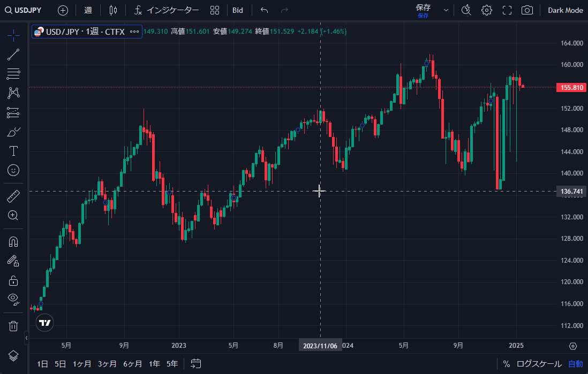Toggle stay in drawing mode pencil-lock
This screenshot has height=374, width=588.
coord(13,261)
